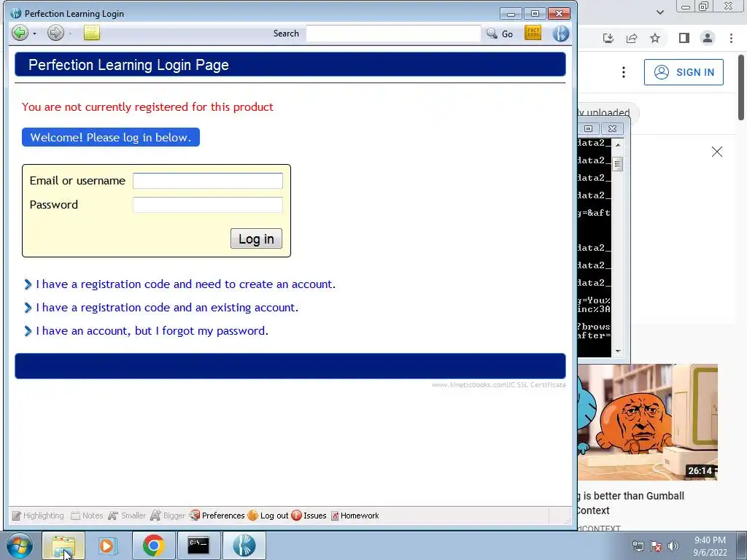
Task: Open the back button history dropdown arrow
Action: click(34, 34)
